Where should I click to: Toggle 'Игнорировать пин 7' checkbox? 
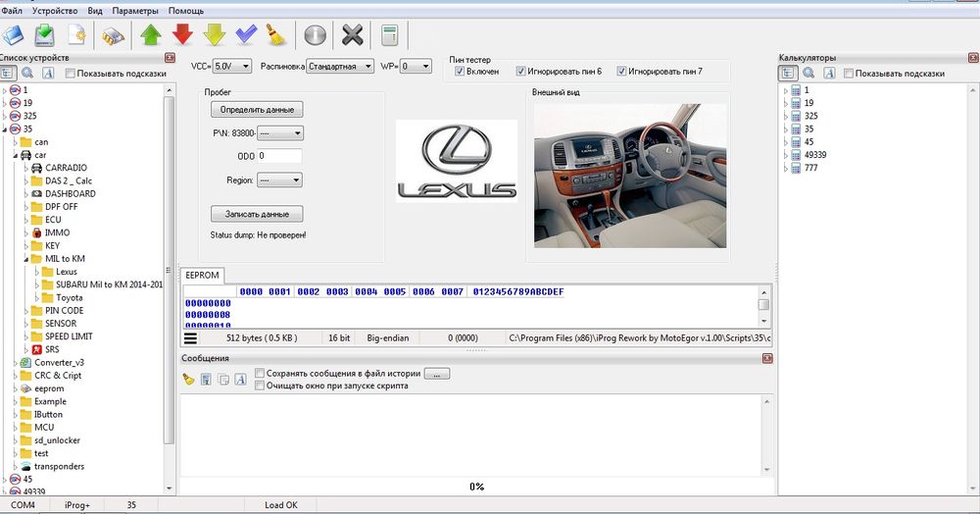point(621,72)
